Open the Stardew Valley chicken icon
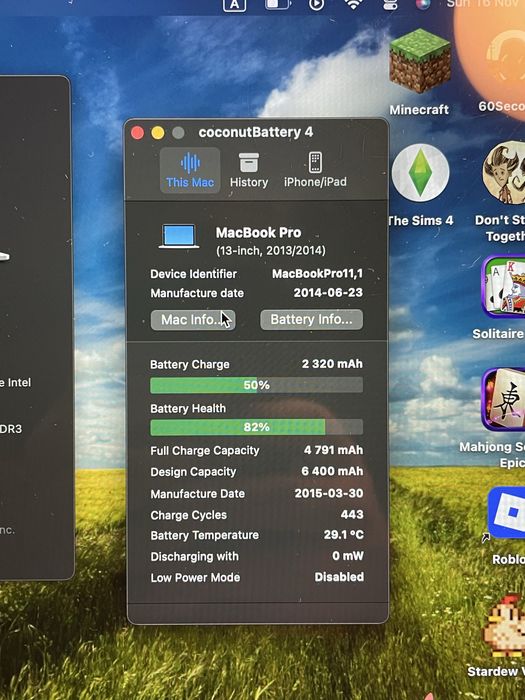Screen dimensions: 525x700 point(505,627)
